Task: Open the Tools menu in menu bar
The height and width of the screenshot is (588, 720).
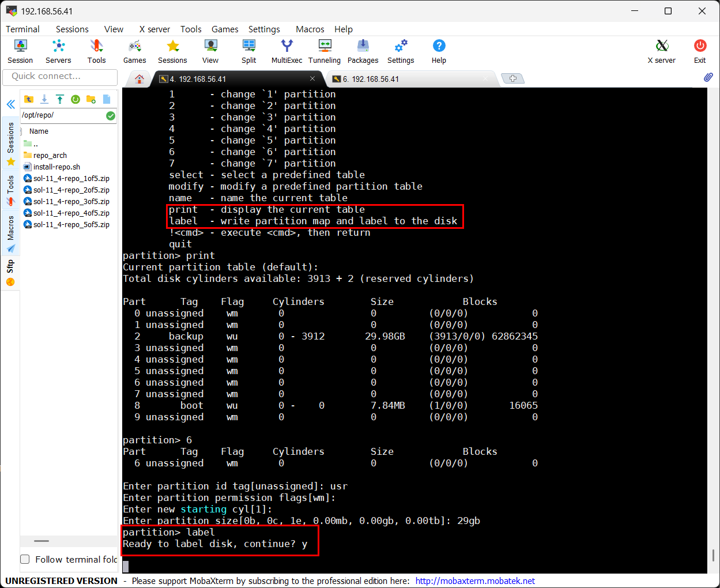Action: tap(191, 29)
